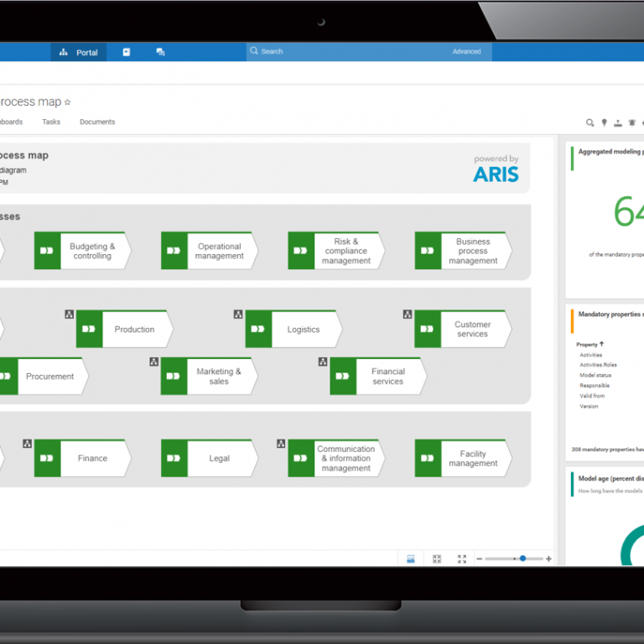Toggle the overview panel icon in bottom bar
This screenshot has height=644, width=644.
(411, 558)
